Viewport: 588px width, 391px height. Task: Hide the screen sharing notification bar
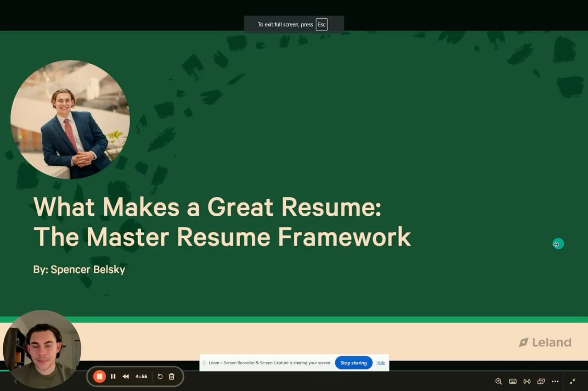point(380,363)
